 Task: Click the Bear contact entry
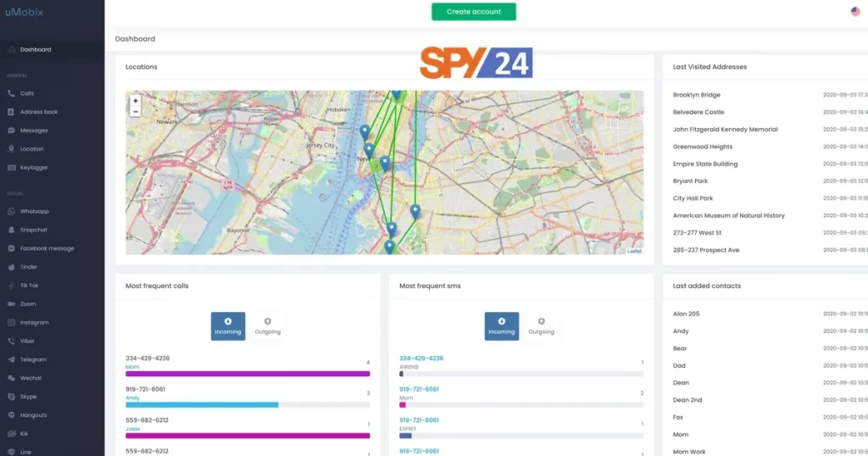pos(680,348)
